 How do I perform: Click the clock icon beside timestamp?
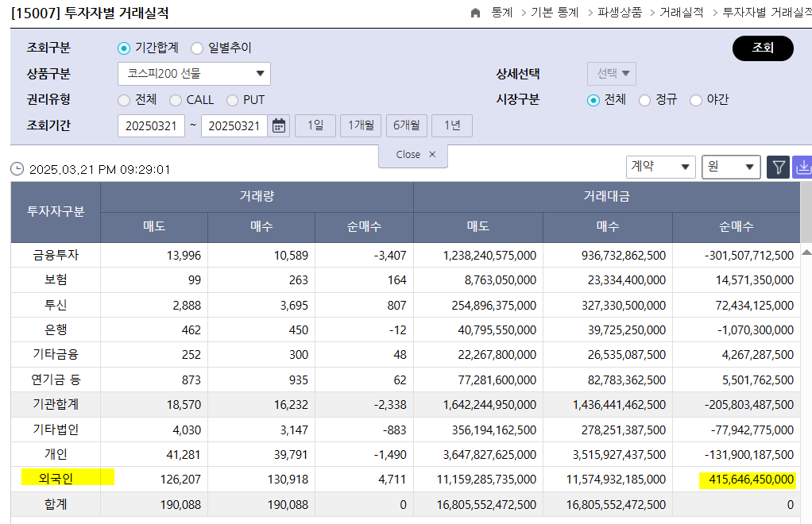17,169
